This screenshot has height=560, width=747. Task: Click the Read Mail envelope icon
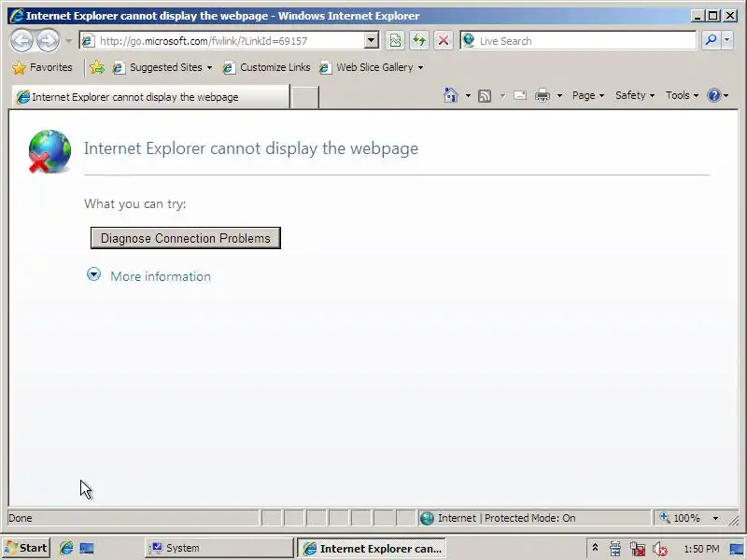[520, 96]
